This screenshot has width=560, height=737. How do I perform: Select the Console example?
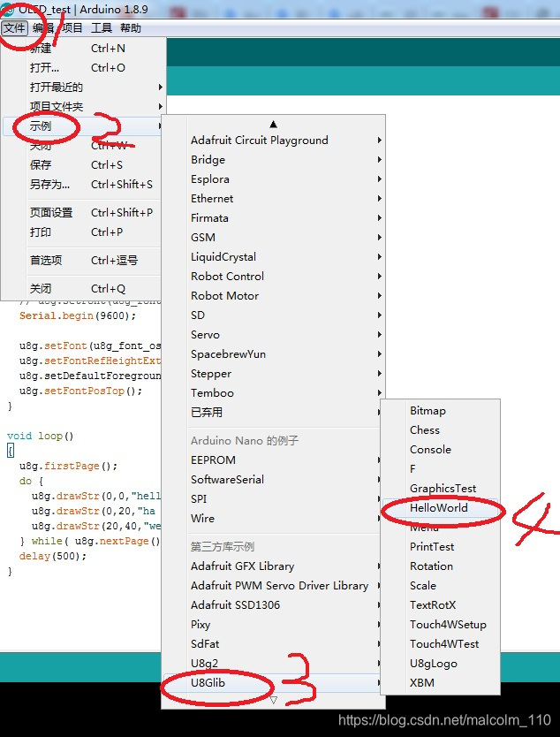click(x=440, y=449)
